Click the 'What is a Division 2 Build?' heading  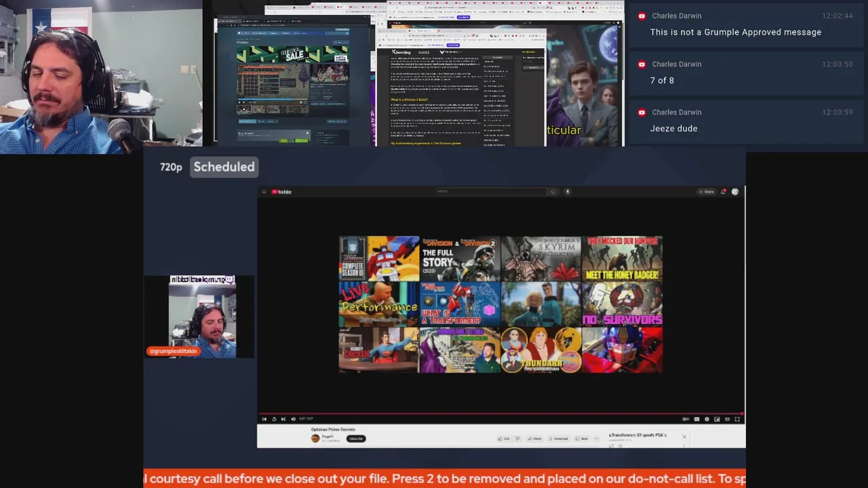(x=411, y=100)
